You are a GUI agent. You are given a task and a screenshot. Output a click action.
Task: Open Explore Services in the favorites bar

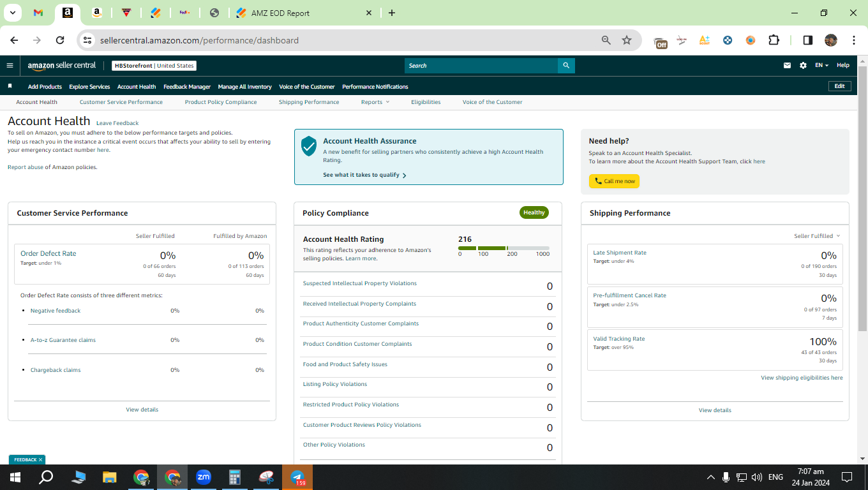[x=89, y=87]
